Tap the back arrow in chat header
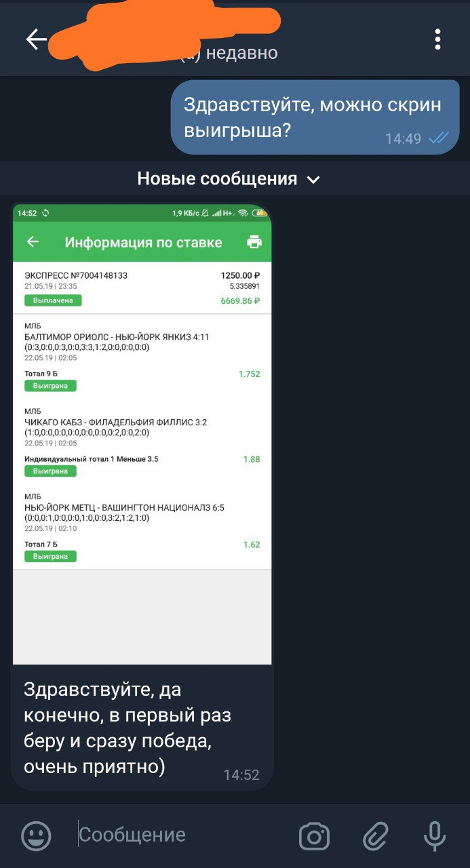This screenshot has width=470, height=868. pos(36,39)
